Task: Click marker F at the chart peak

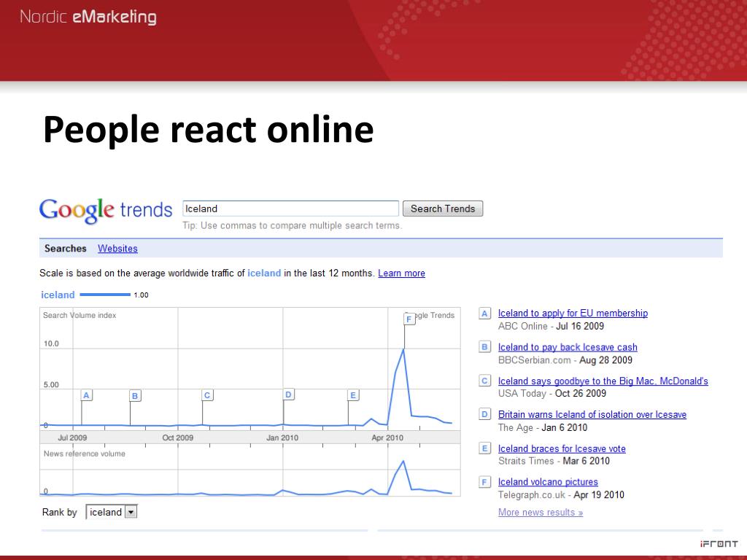Action: (409, 319)
